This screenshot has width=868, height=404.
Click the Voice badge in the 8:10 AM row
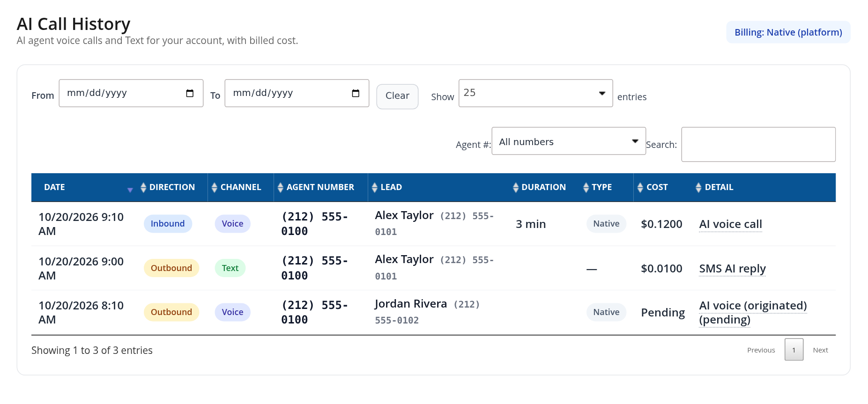click(232, 312)
